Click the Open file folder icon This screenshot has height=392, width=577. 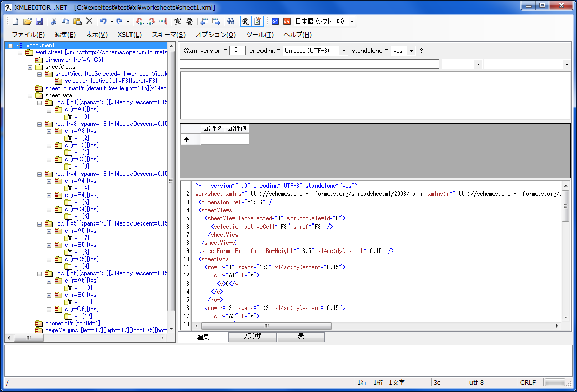point(28,21)
